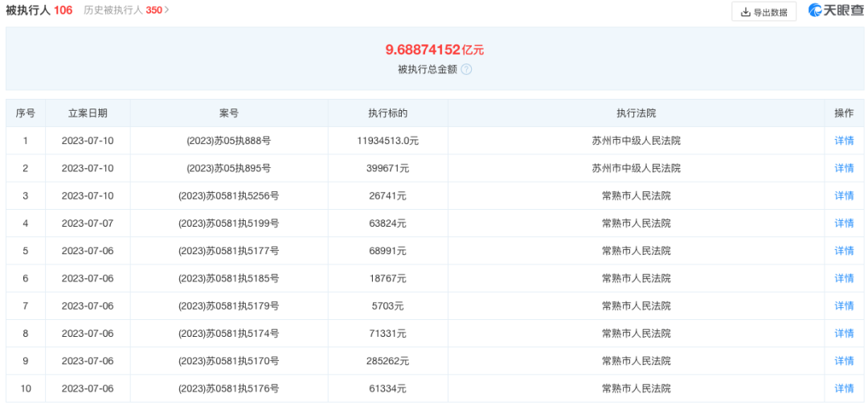Show 详情 for case 苏0581执5174号
This screenshot has height=406, width=868.
pos(844,334)
